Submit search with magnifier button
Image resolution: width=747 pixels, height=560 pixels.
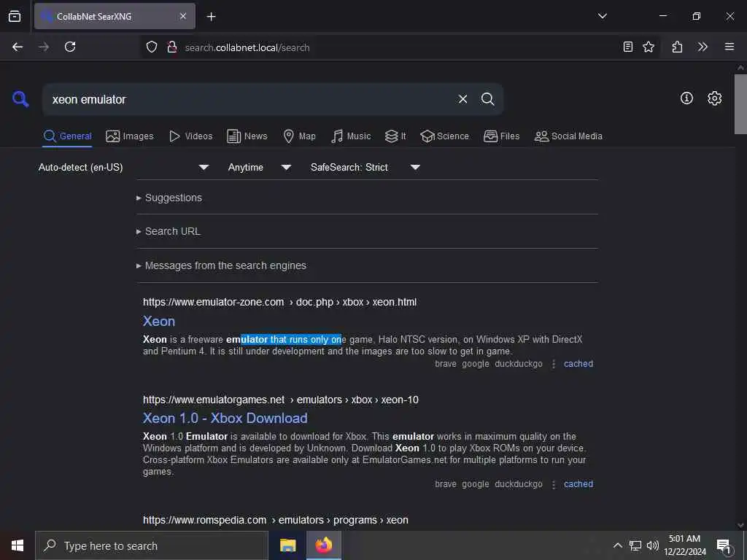[x=487, y=99]
